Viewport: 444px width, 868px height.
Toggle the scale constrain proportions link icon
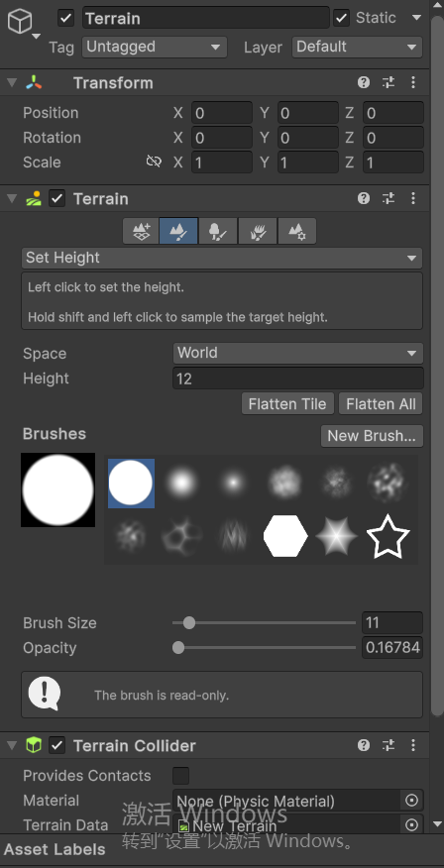point(154,162)
